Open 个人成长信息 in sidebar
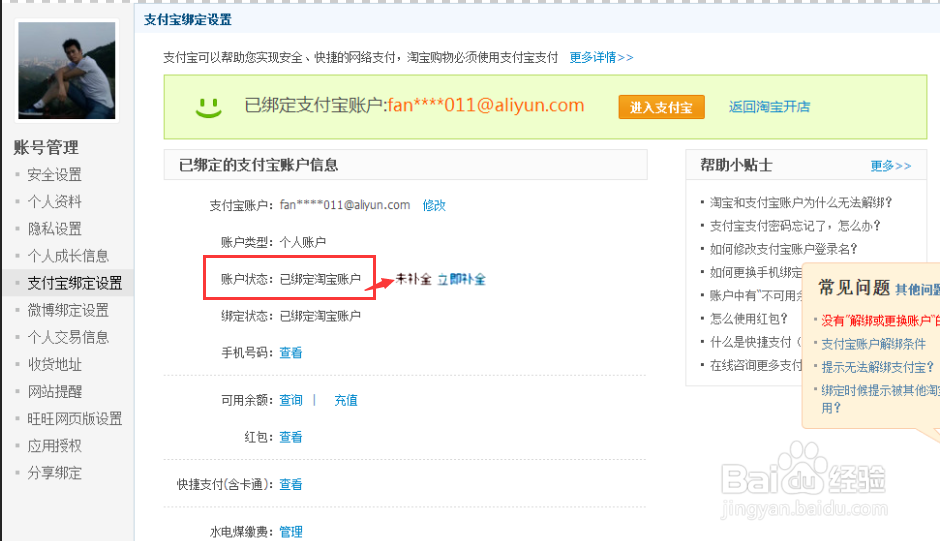This screenshot has height=541, width=940. (68, 256)
